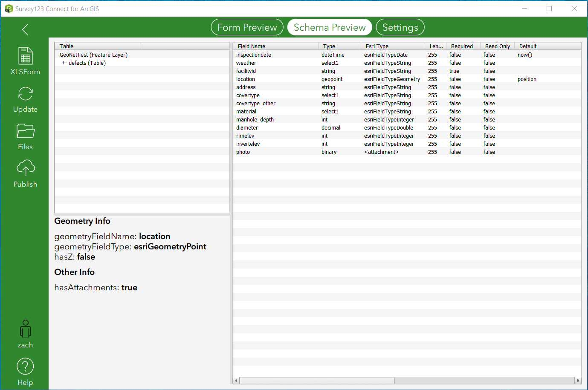Viewport: 588px width, 390px height.
Task: Select the address field name
Action: (x=246, y=87)
